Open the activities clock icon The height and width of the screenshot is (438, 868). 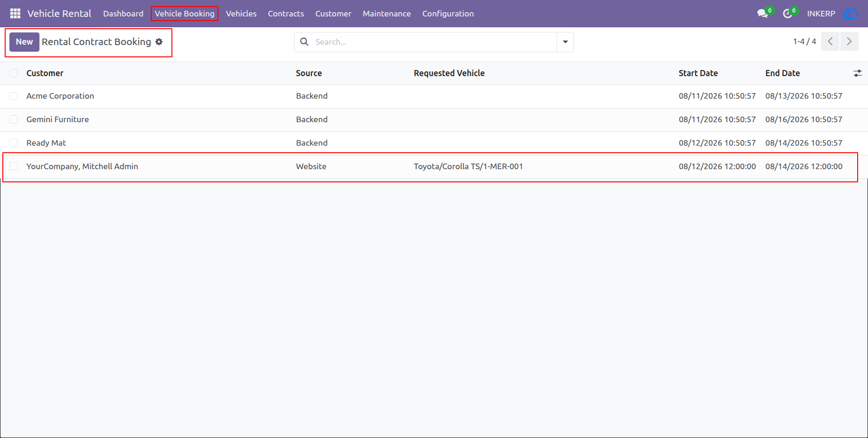click(x=788, y=14)
